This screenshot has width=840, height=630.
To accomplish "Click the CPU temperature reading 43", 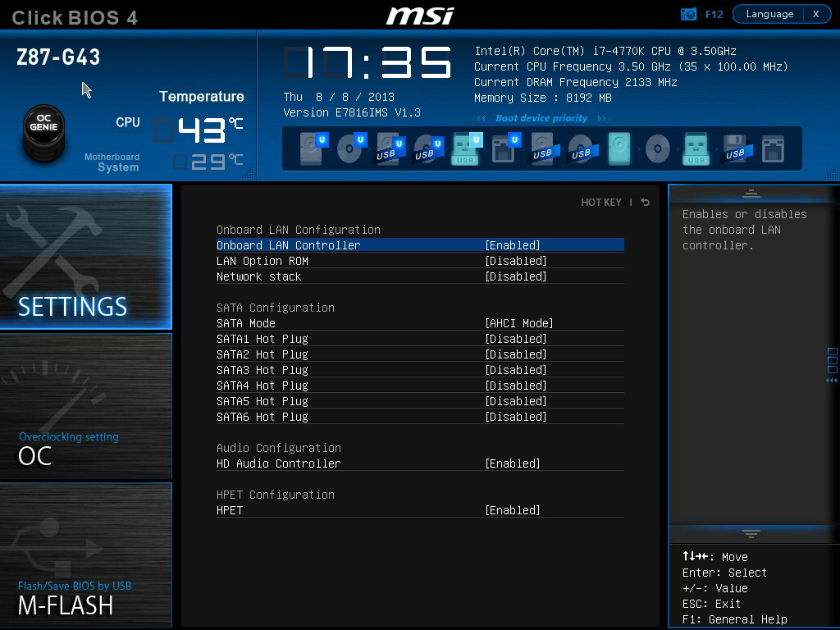I will (x=202, y=130).
